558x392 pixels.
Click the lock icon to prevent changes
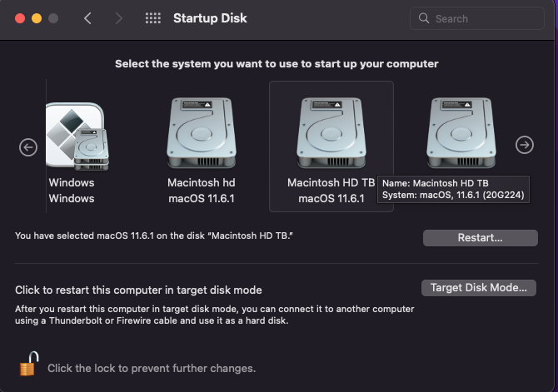(29, 365)
